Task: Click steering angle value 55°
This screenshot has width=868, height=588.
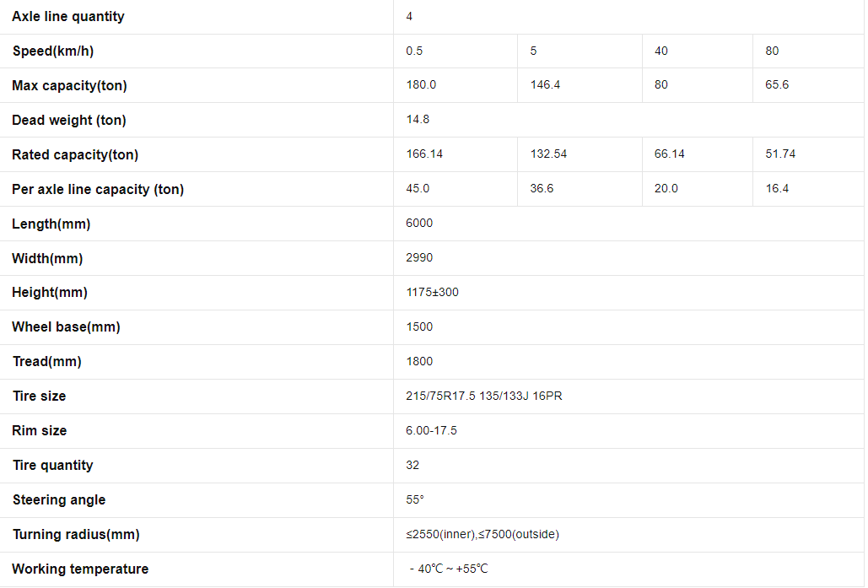Action: tap(415, 500)
